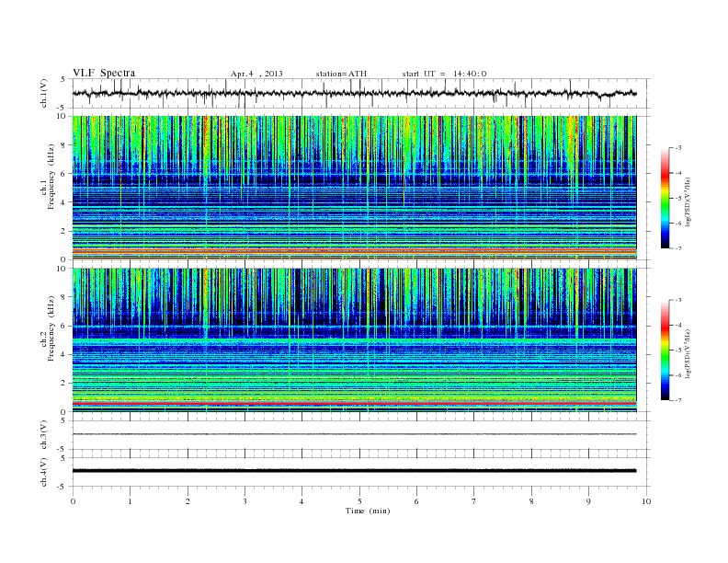Click the ch.1 colorbar 'log(PSD)(V²/Hz)' label
This screenshot has height=563, width=728.
coord(688,201)
